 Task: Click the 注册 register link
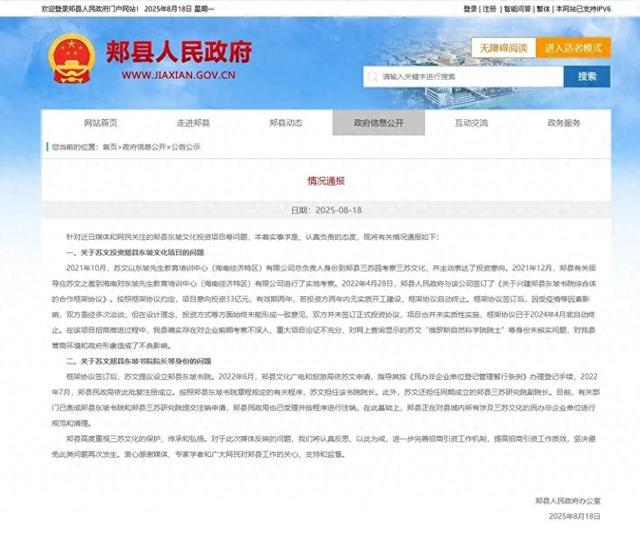click(489, 9)
